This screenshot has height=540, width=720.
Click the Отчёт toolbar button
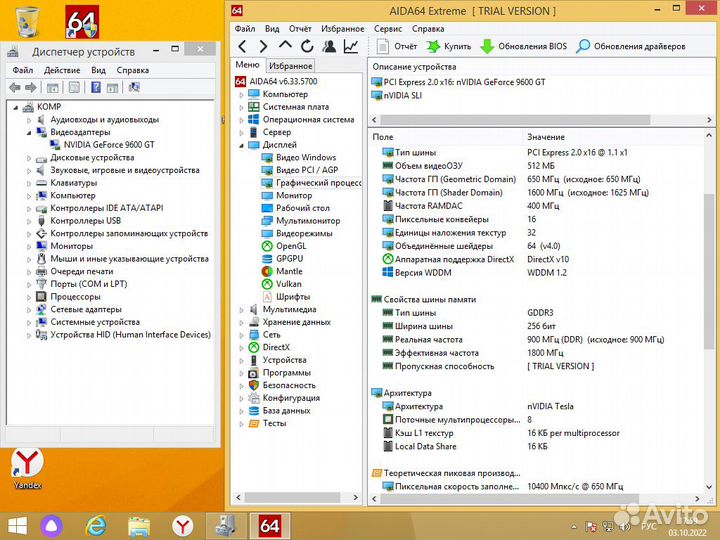[x=396, y=46]
